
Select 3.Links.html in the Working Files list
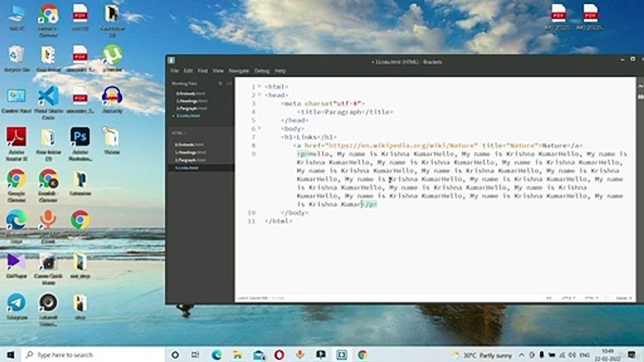(x=188, y=116)
